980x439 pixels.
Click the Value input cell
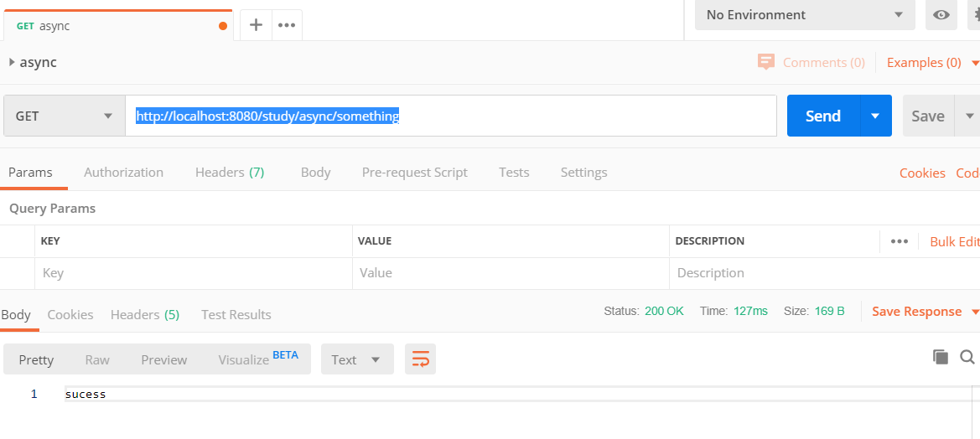click(511, 273)
